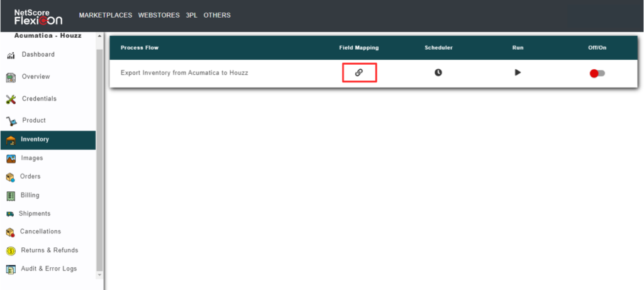Click the Scheduler clock icon
Image resolution: width=644 pixels, height=290 pixels.
click(438, 72)
